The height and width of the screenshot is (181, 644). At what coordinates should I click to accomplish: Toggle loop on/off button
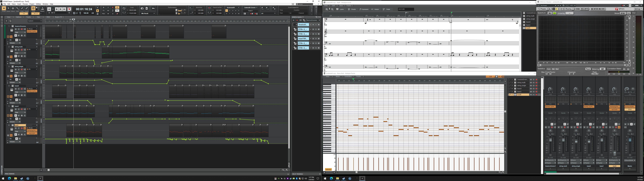click(124, 8)
